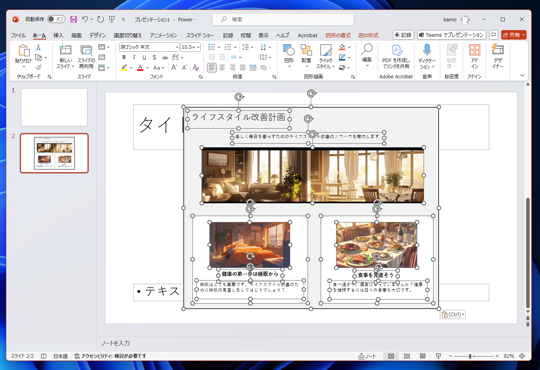Open the Slide Show (スライドショー) tab
This screenshot has width=540, height=370.
tap(200, 35)
